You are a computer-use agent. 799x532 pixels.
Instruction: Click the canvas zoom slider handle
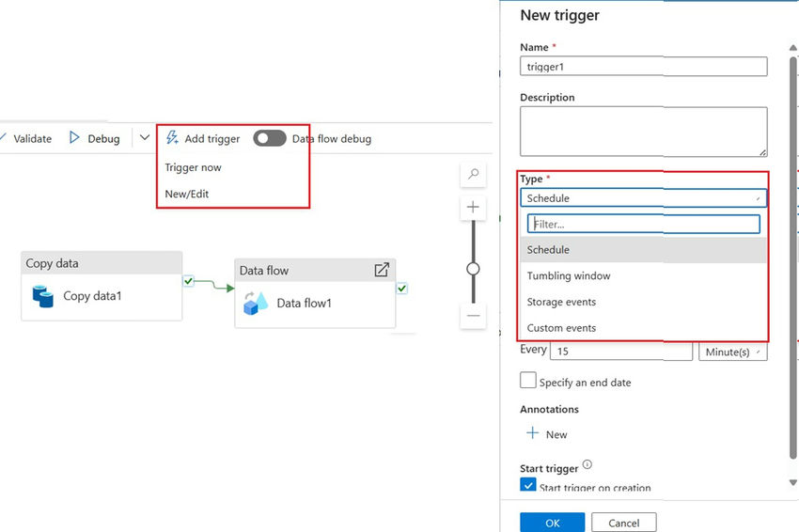click(x=474, y=269)
